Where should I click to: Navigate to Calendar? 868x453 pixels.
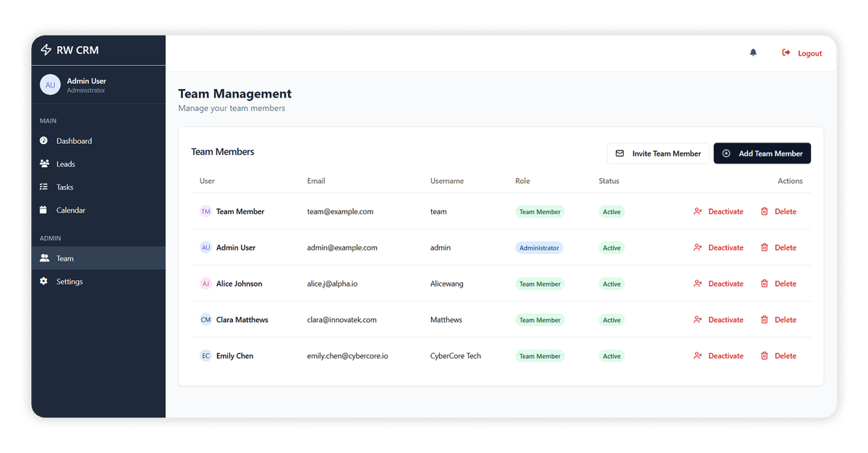[98, 210]
